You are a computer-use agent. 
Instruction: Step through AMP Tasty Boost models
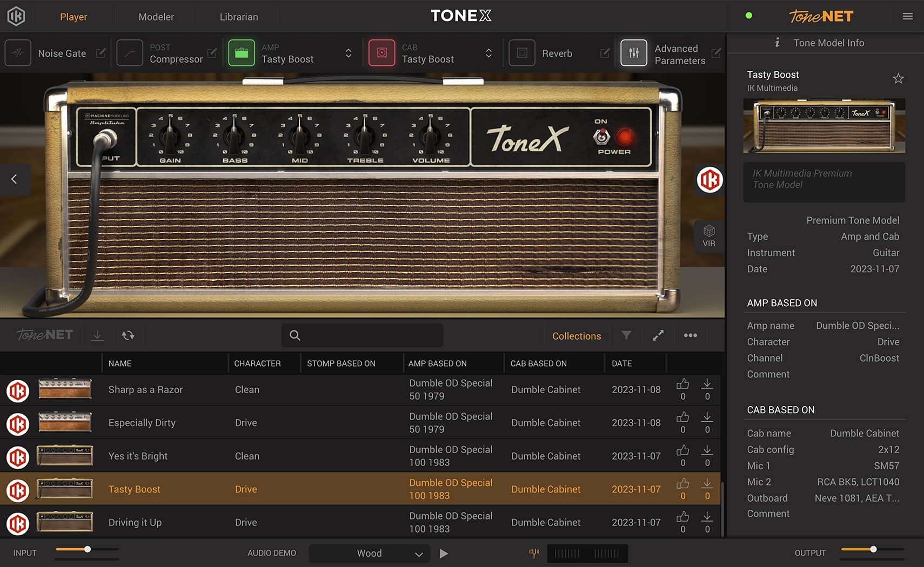coord(349,53)
